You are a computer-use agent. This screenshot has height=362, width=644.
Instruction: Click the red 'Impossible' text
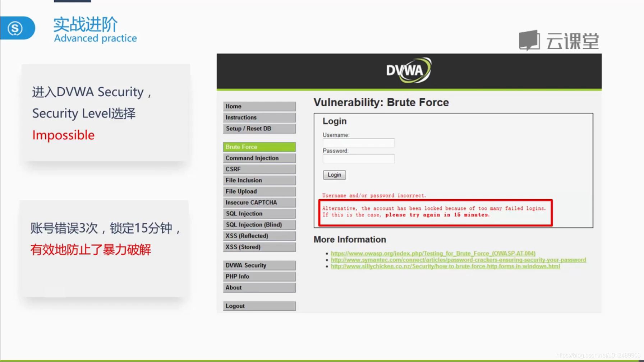click(x=63, y=135)
